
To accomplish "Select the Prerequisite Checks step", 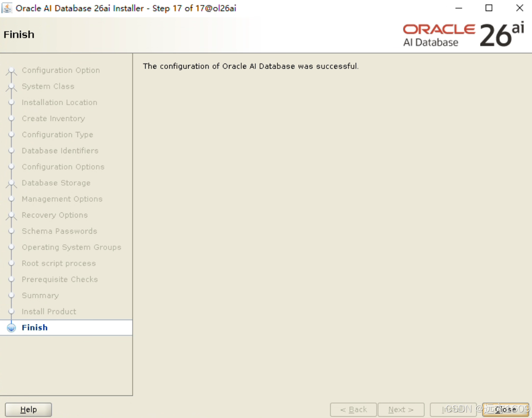I will (60, 279).
